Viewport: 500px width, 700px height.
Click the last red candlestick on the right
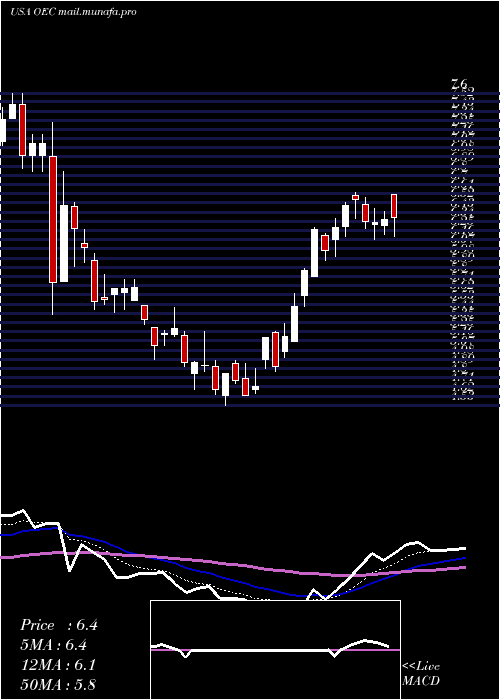tap(394, 206)
